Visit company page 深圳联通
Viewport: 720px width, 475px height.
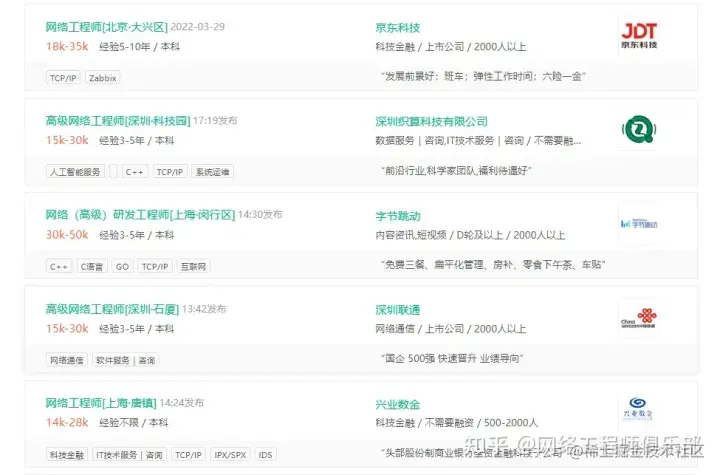pos(398,310)
